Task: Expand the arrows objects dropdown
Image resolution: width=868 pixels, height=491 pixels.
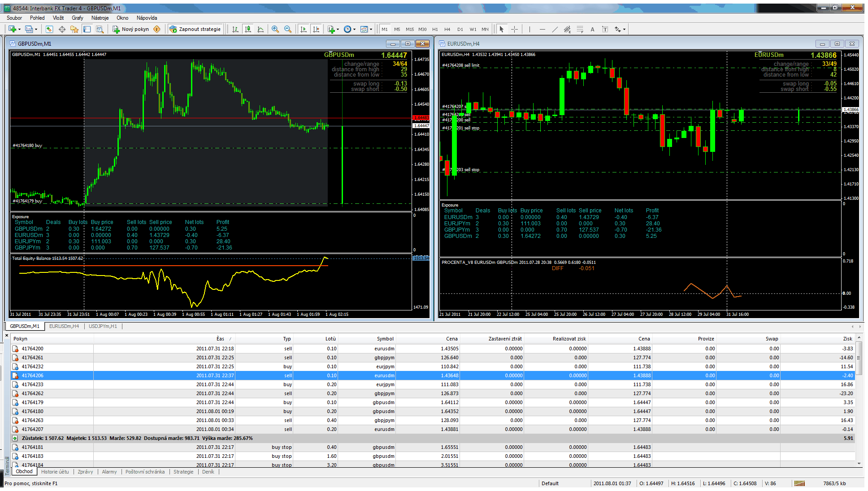Action: pyautogui.click(x=624, y=29)
